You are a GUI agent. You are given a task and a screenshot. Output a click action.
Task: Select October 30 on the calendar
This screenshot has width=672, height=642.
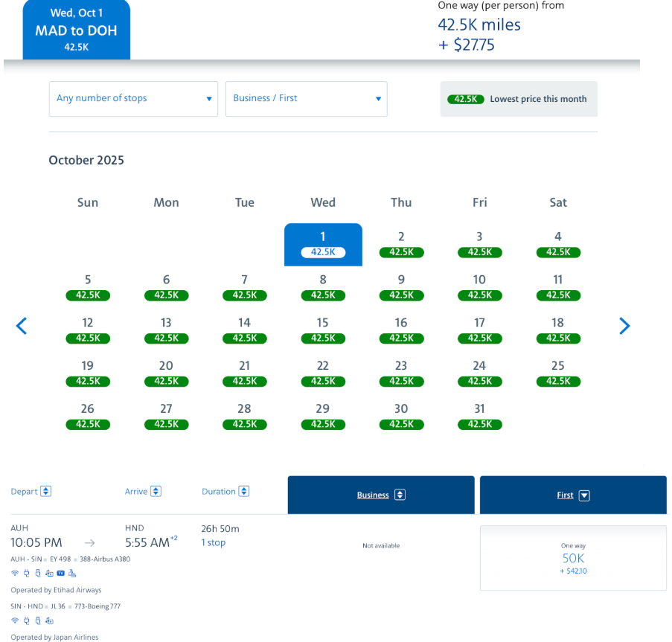pyautogui.click(x=402, y=417)
